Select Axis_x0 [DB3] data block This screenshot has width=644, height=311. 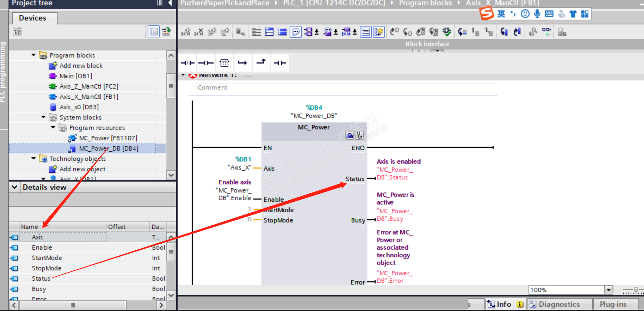tap(79, 107)
